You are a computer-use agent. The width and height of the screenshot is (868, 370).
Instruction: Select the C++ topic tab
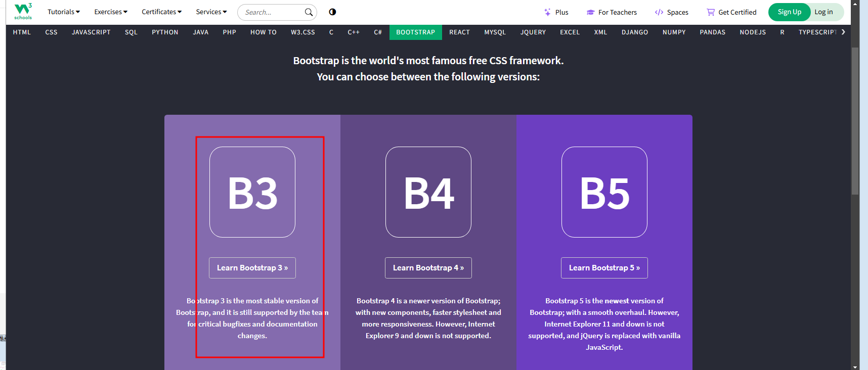click(x=354, y=32)
